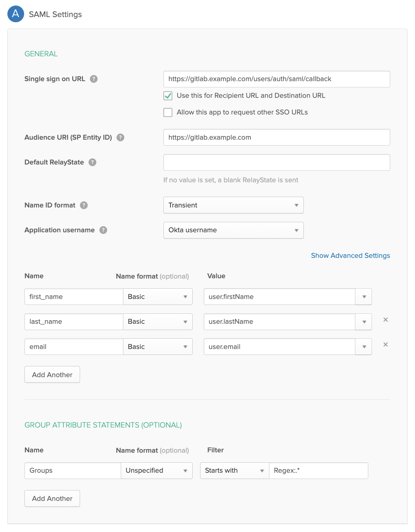Screen dimensions: 415x532
Task: Click the blue A step indicator icon
Action: [16, 14]
